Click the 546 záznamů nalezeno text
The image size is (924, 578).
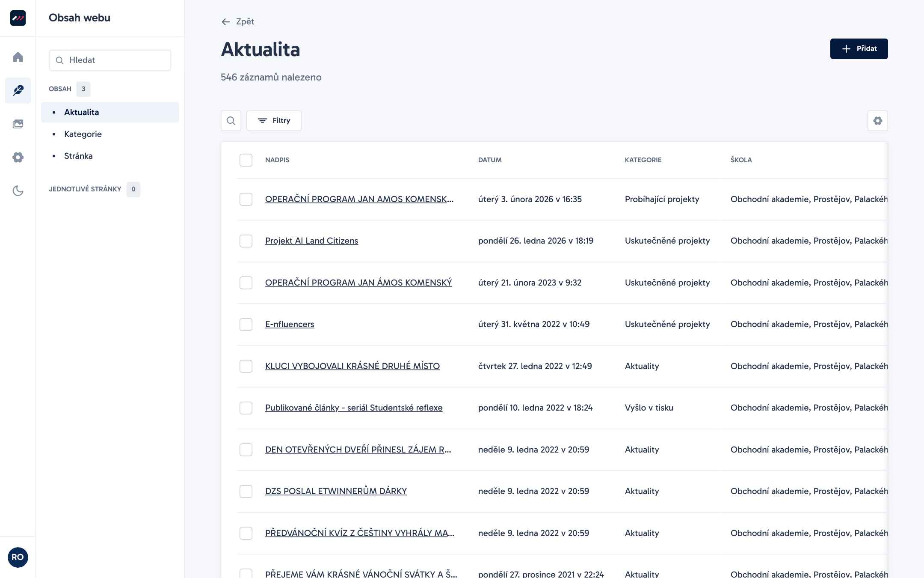[x=271, y=77]
